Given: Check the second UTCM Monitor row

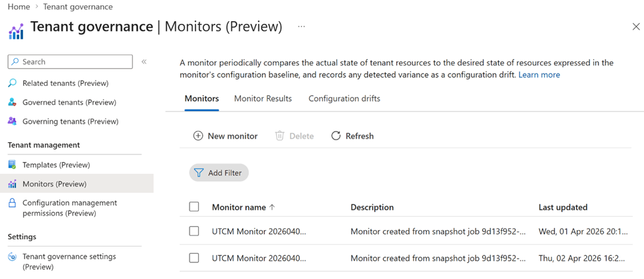Looking at the screenshot, I should pyautogui.click(x=194, y=258).
